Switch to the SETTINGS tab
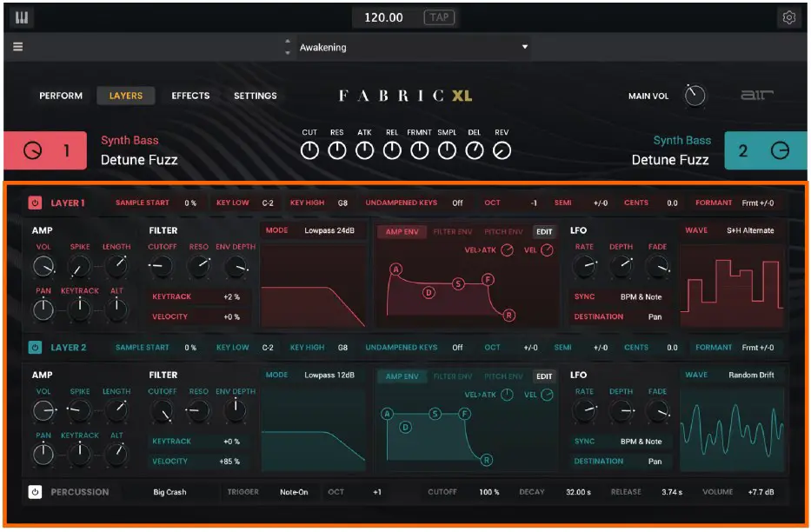Image resolution: width=811 pixels, height=532 pixels. 255,96
